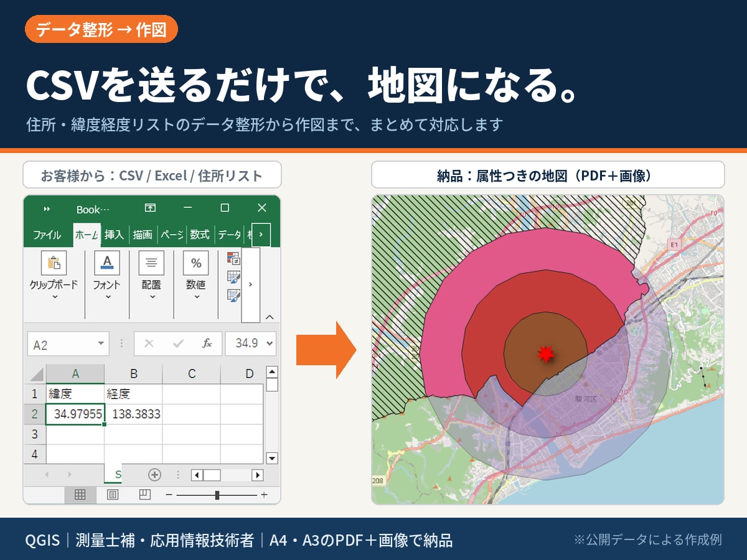Open the Font (フォント) group
747x560 pixels.
tap(107, 263)
